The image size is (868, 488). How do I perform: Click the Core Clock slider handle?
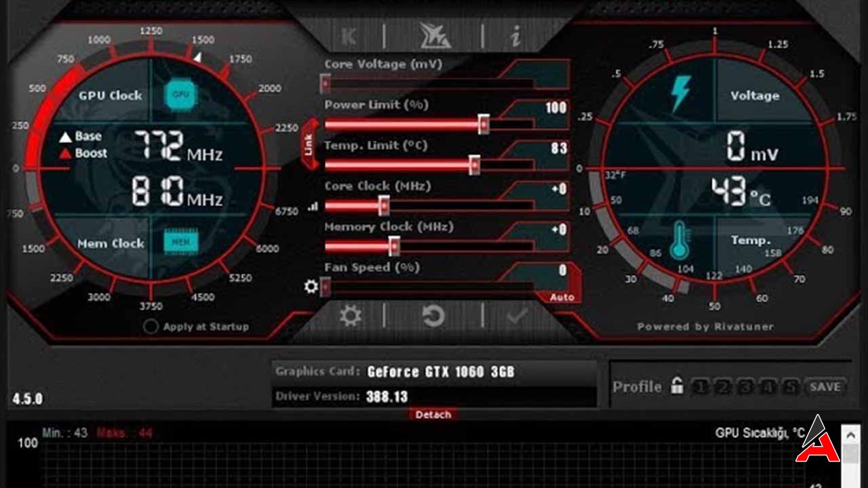(x=384, y=205)
